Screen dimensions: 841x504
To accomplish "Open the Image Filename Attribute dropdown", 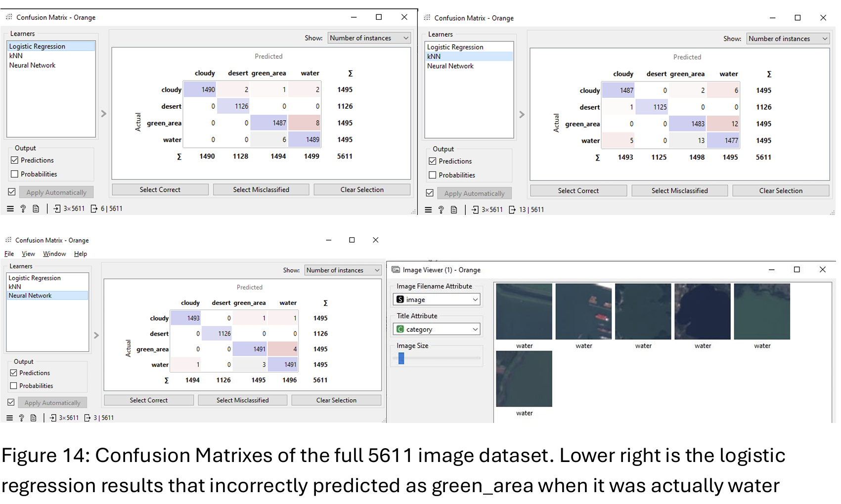I will click(x=436, y=299).
